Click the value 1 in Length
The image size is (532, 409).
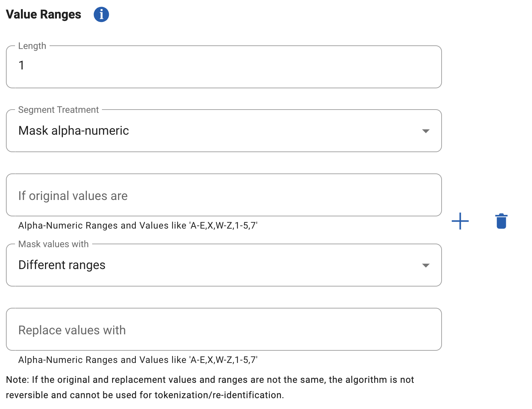22,65
